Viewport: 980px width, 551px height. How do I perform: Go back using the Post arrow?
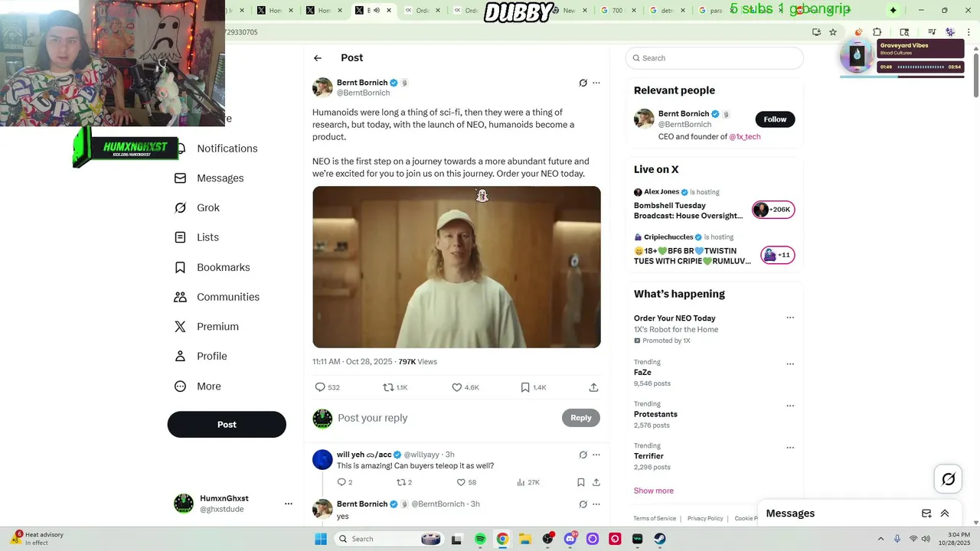click(317, 58)
